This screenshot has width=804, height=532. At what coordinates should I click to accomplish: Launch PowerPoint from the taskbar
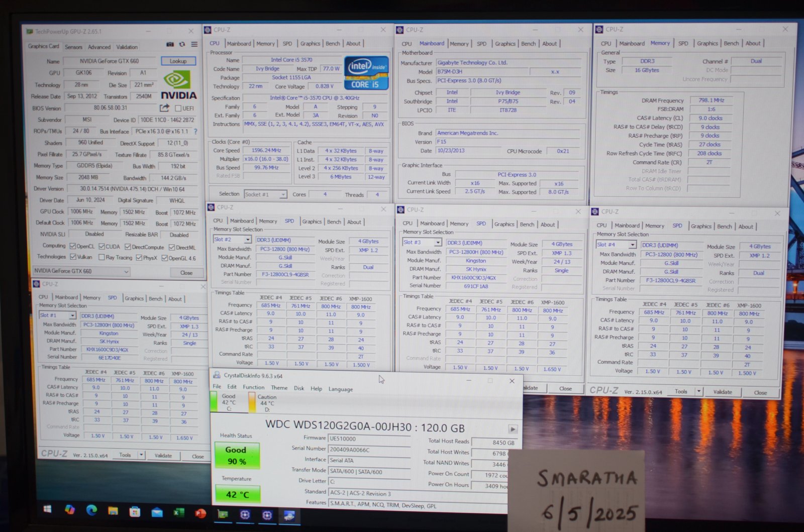(x=200, y=513)
